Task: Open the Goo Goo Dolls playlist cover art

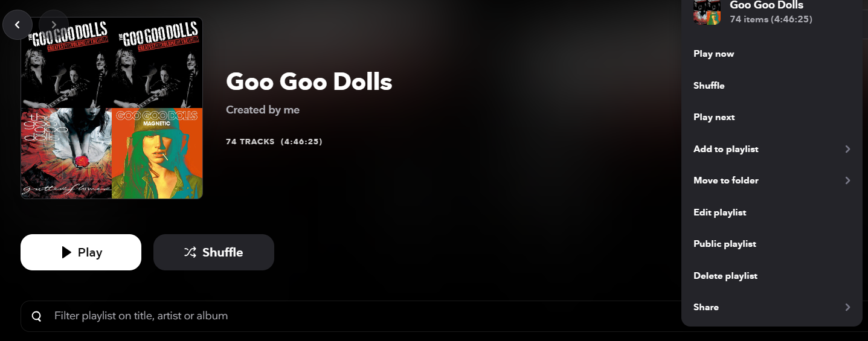Action: 112,108
